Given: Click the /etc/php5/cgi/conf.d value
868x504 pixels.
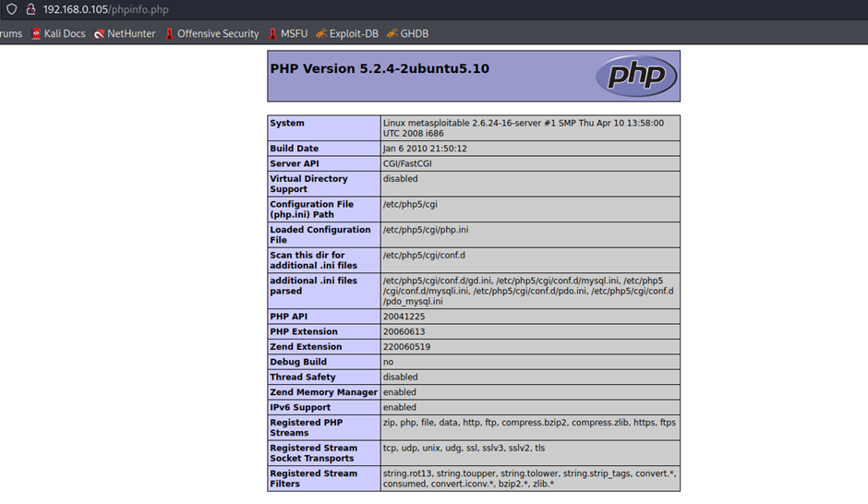Looking at the screenshot, I should [x=424, y=255].
